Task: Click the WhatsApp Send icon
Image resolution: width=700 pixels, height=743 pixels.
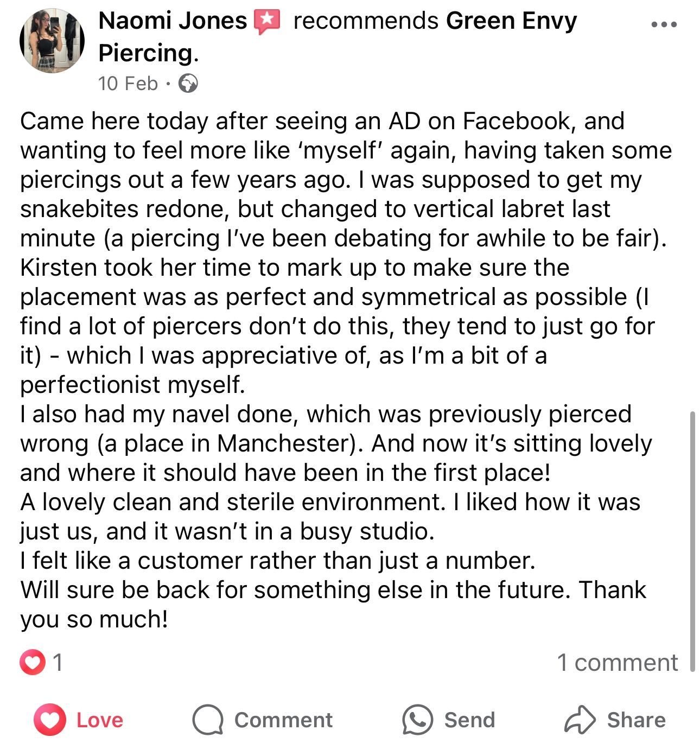Action: point(417,720)
